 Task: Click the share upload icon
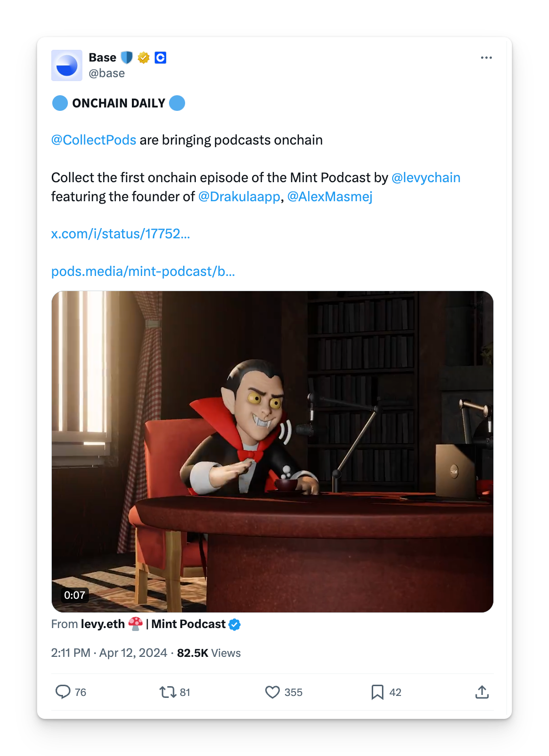[482, 692]
